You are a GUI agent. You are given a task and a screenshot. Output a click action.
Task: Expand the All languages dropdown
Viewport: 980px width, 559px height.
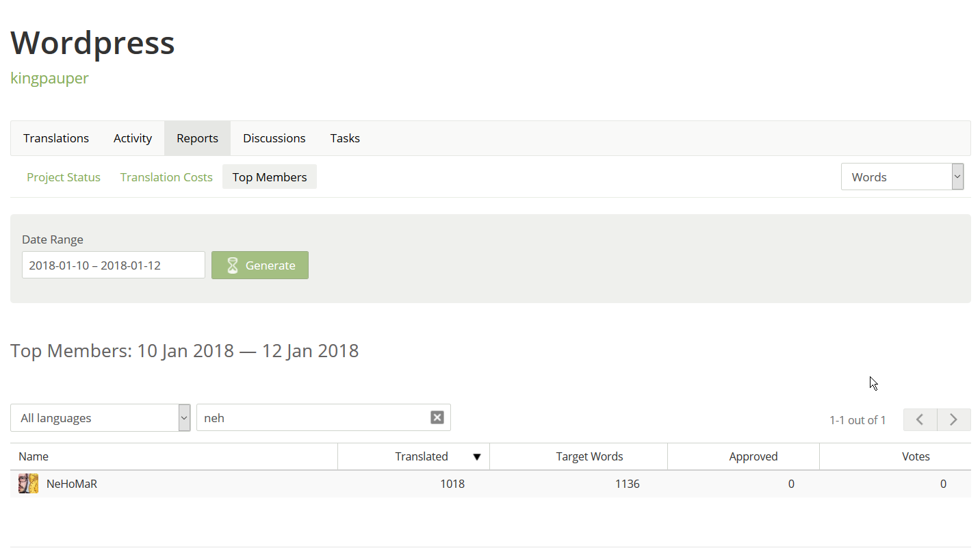pyautogui.click(x=101, y=417)
